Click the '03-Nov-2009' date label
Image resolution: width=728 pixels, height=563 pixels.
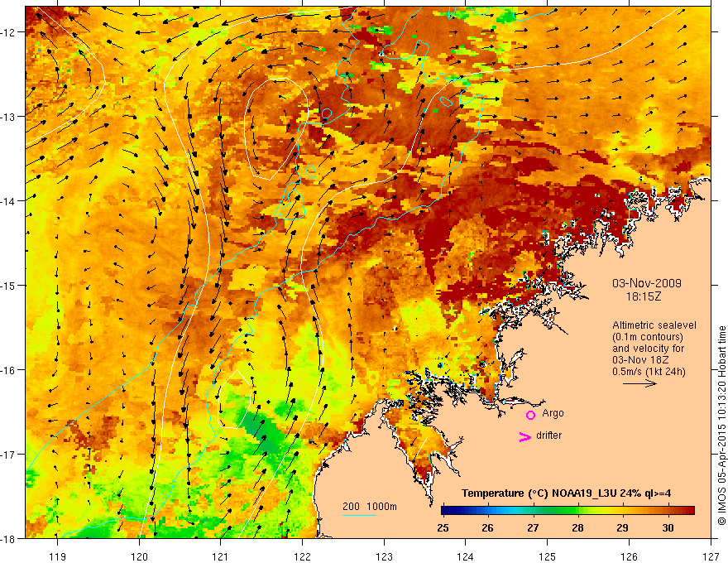pyautogui.click(x=647, y=283)
